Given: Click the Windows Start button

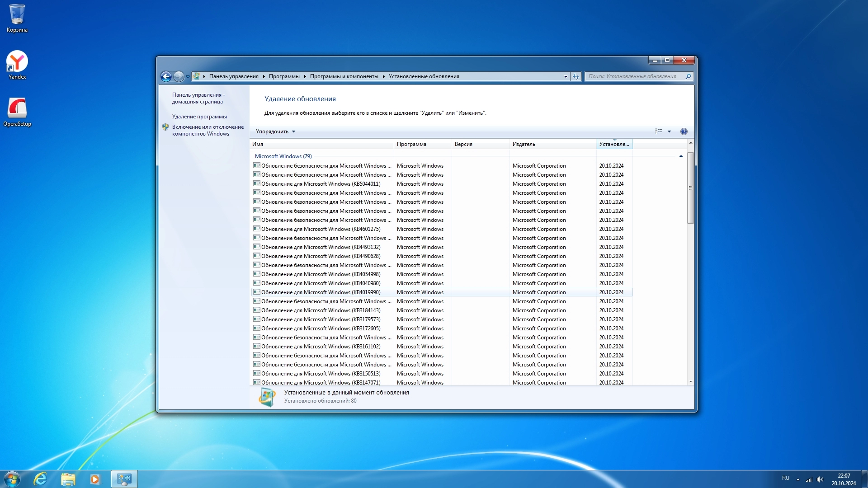Looking at the screenshot, I should point(12,479).
